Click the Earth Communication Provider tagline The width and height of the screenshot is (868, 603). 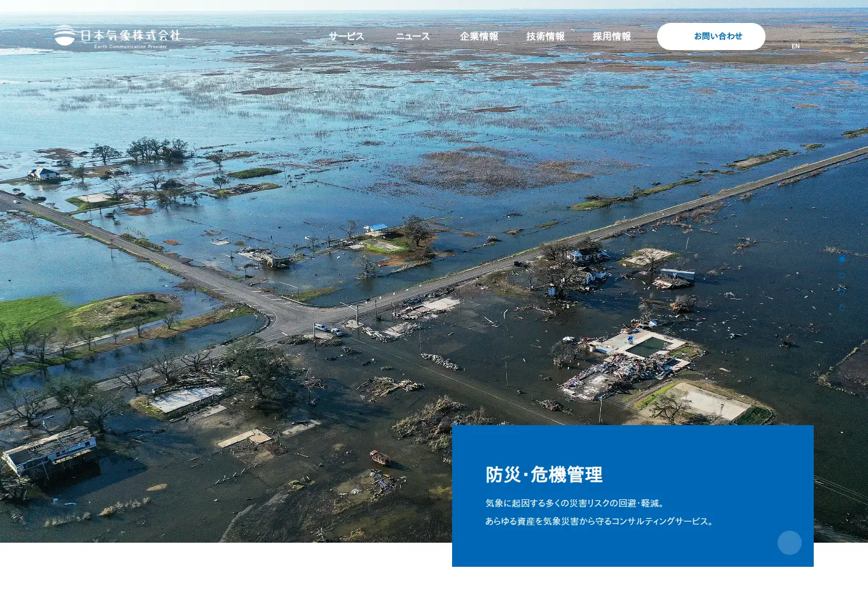(131, 46)
